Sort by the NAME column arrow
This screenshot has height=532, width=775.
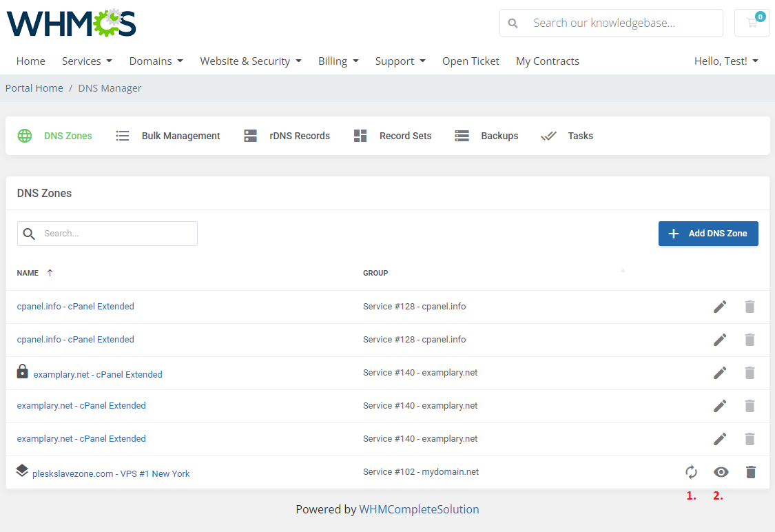50,273
